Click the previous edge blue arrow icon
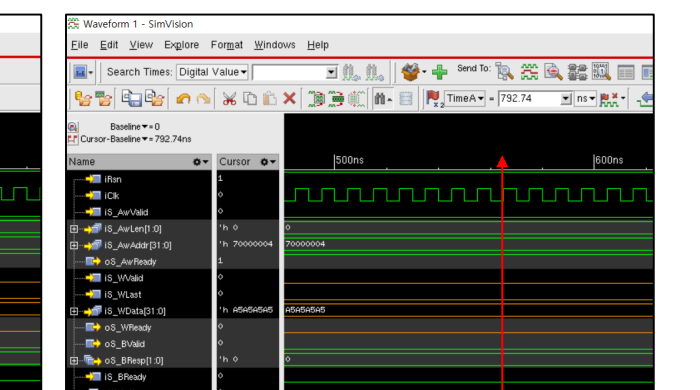This screenshot has height=390, width=700. click(645, 99)
